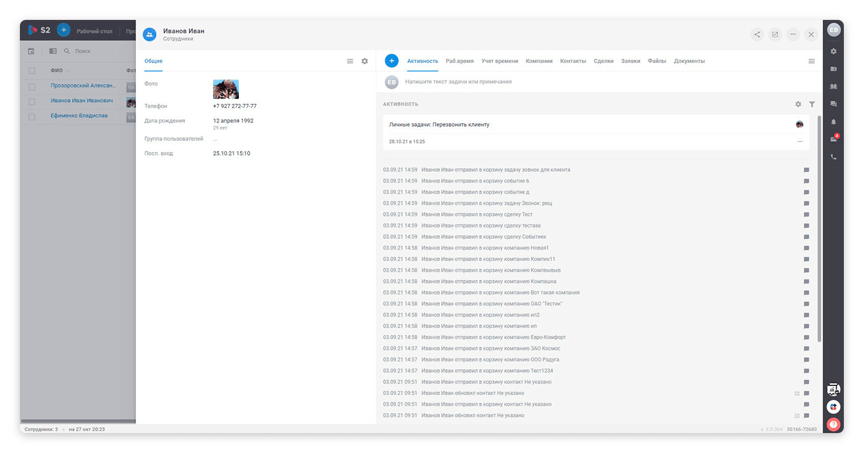Expand three-dots menu in card header

tap(793, 34)
